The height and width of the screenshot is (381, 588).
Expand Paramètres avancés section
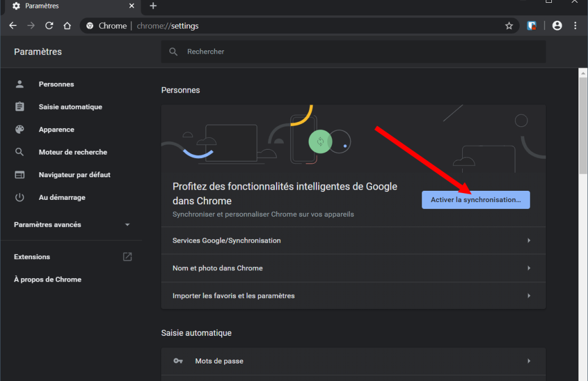(x=72, y=225)
